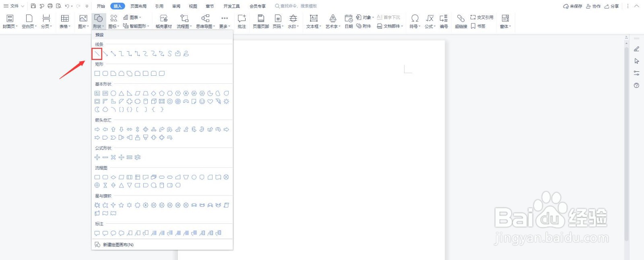Click the 协作 button
644x260 pixels.
pos(593,6)
